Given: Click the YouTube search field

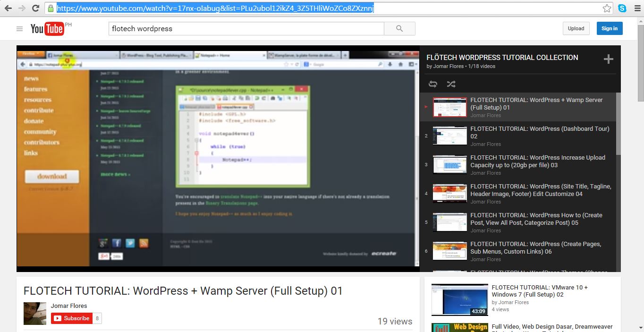Looking at the screenshot, I should [246, 28].
